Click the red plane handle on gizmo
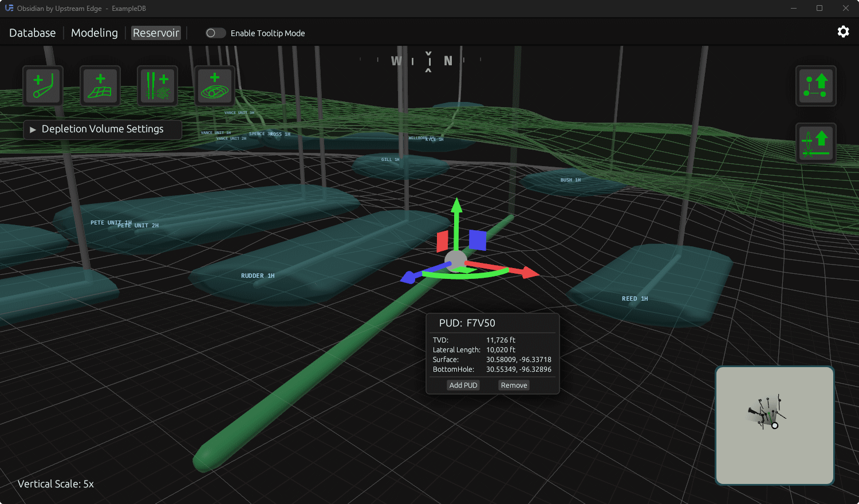The image size is (859, 504). click(x=442, y=241)
